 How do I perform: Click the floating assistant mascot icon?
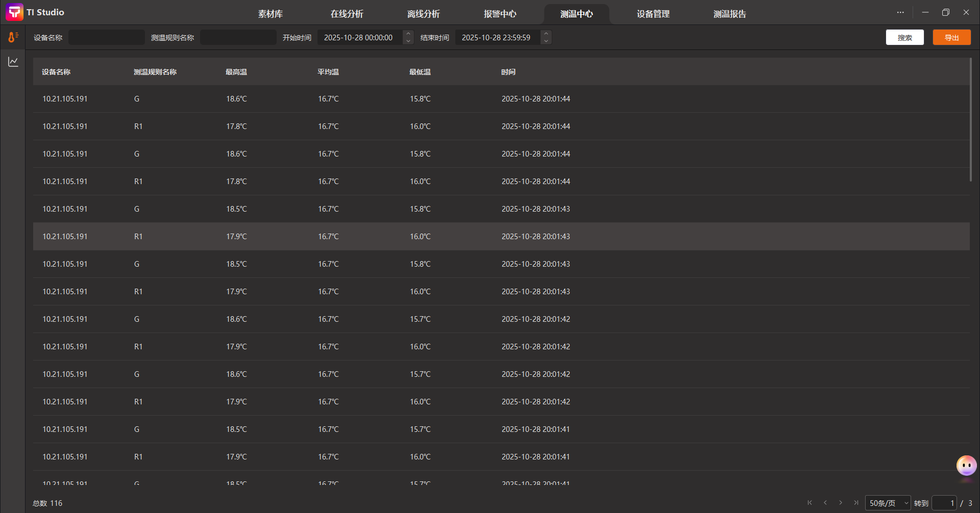(x=966, y=466)
